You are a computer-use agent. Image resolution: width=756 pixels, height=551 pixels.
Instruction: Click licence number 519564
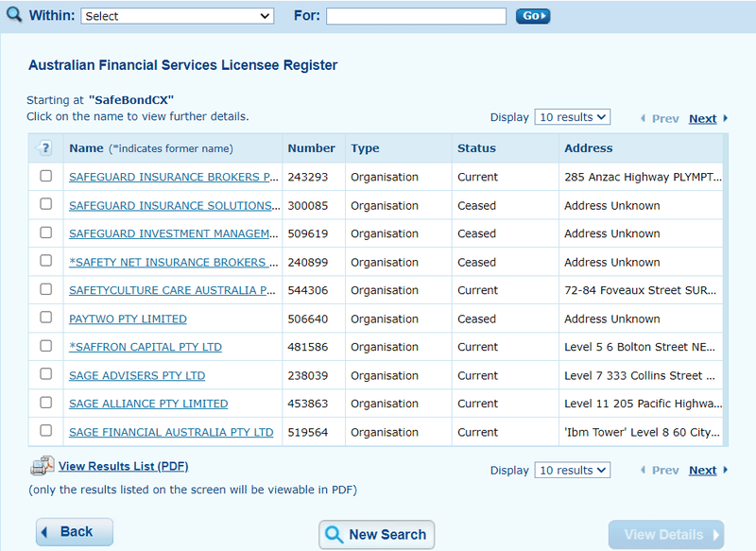click(x=308, y=433)
